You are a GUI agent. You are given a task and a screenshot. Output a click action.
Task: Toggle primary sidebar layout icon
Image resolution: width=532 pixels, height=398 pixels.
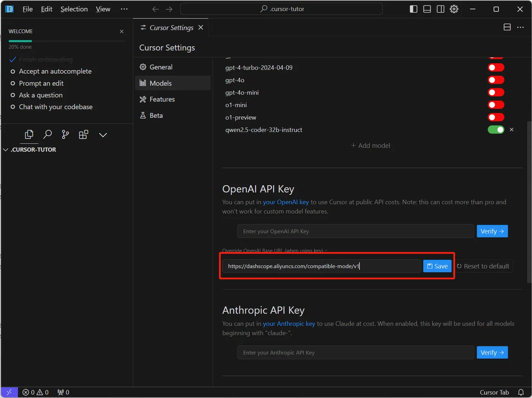[x=413, y=9]
